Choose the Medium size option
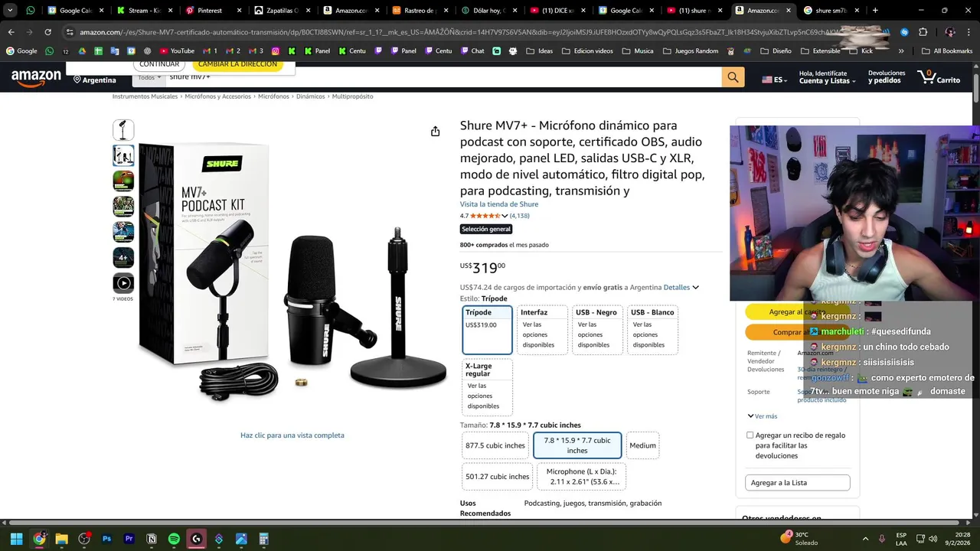 coord(642,445)
